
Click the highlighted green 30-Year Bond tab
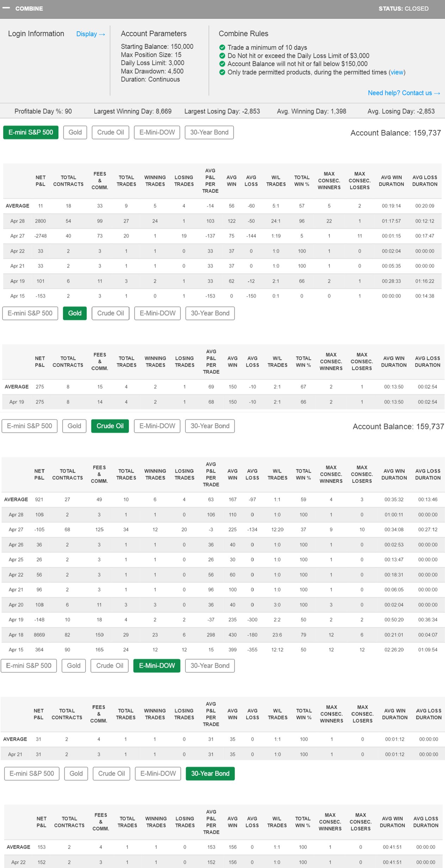[210, 774]
